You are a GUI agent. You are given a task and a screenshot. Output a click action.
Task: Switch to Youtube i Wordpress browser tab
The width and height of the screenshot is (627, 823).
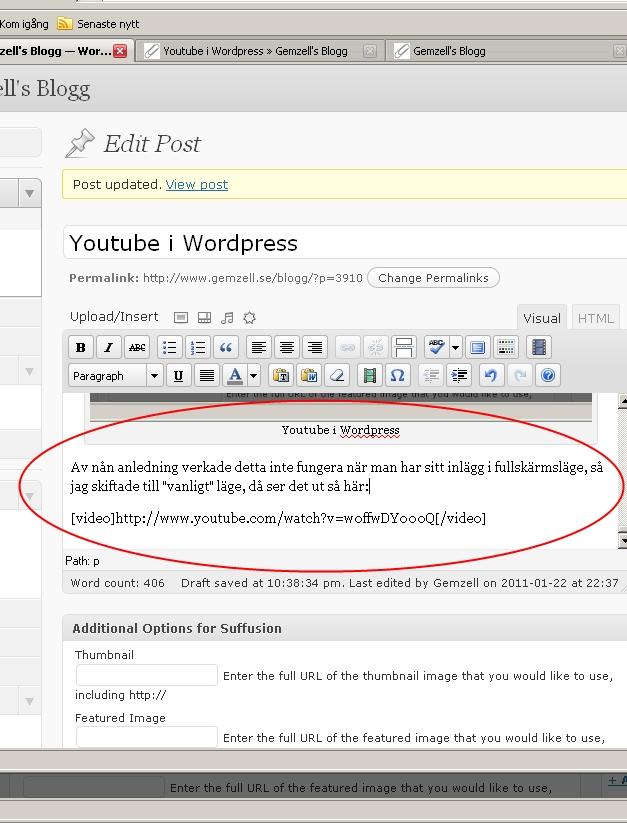pos(260,51)
